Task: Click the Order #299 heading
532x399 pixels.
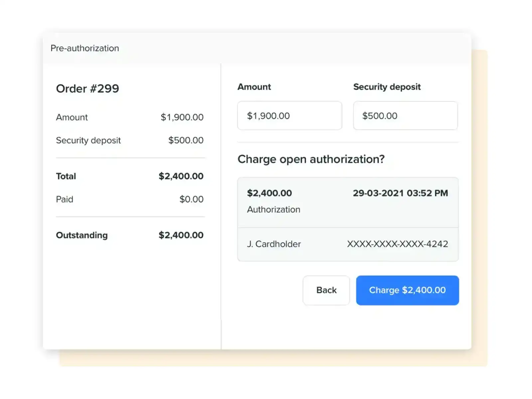Action: (x=87, y=88)
